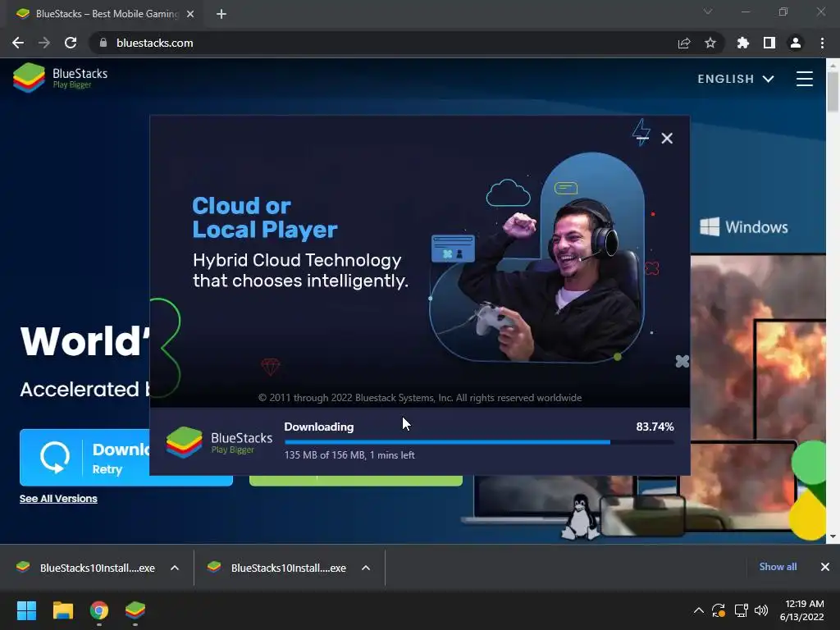Image resolution: width=840 pixels, height=630 pixels.
Task: Click the 83.74% progress text
Action: (x=655, y=427)
